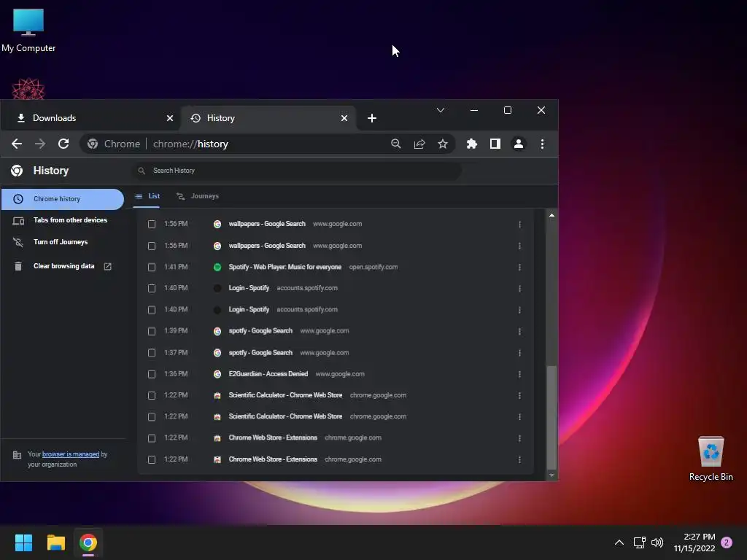Open the Windows Start menu
747x560 pixels.
pos(24,542)
